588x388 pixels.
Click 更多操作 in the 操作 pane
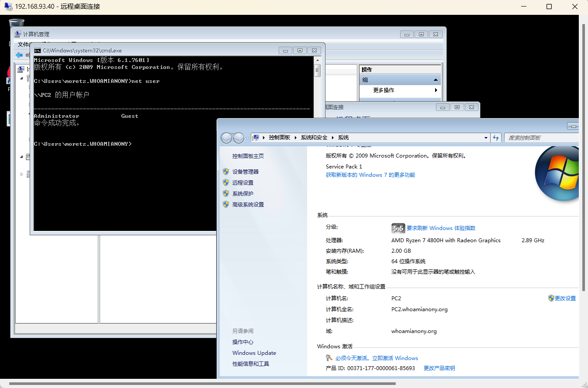point(384,90)
